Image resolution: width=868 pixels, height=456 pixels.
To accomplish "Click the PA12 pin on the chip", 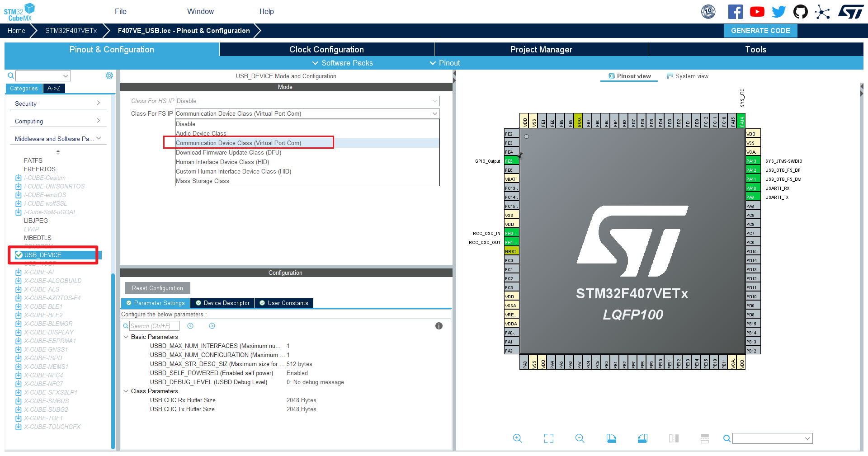I will [753, 170].
